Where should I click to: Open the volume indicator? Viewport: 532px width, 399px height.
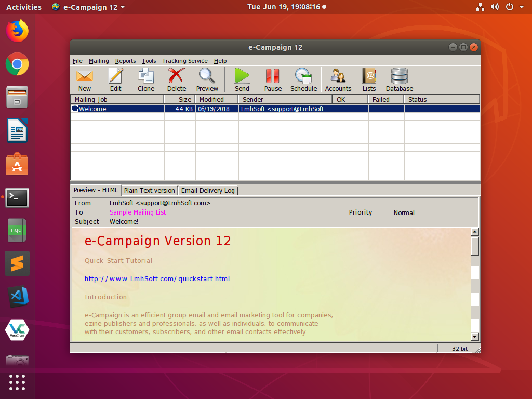[495, 7]
